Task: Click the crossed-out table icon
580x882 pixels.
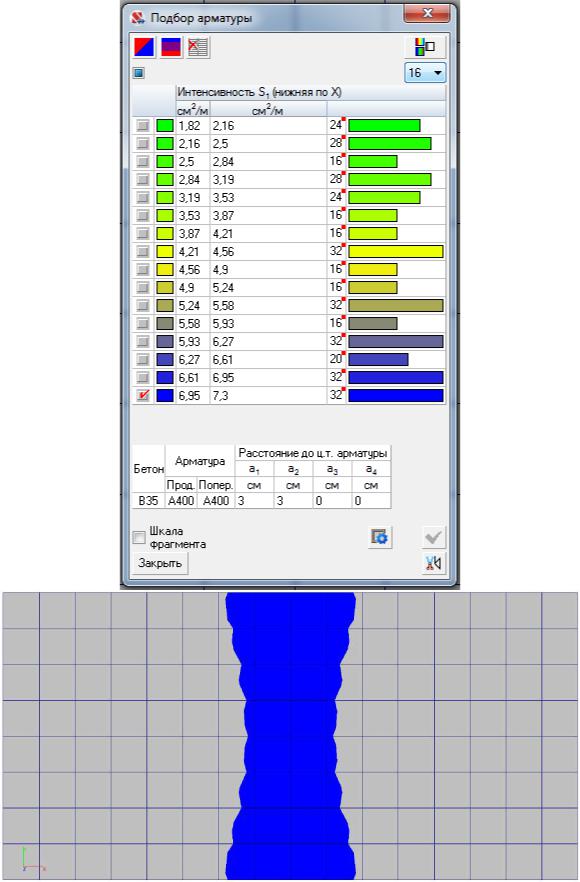Action: click(197, 47)
